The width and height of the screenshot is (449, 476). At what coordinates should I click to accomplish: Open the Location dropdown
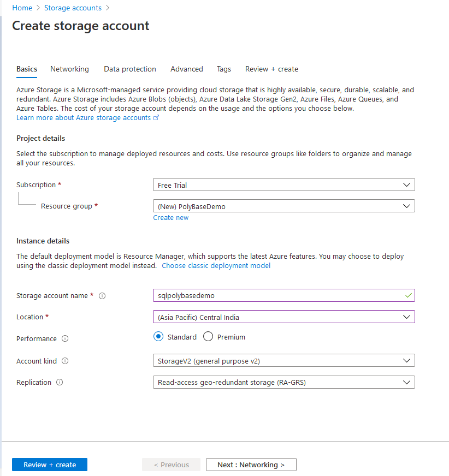(283, 317)
